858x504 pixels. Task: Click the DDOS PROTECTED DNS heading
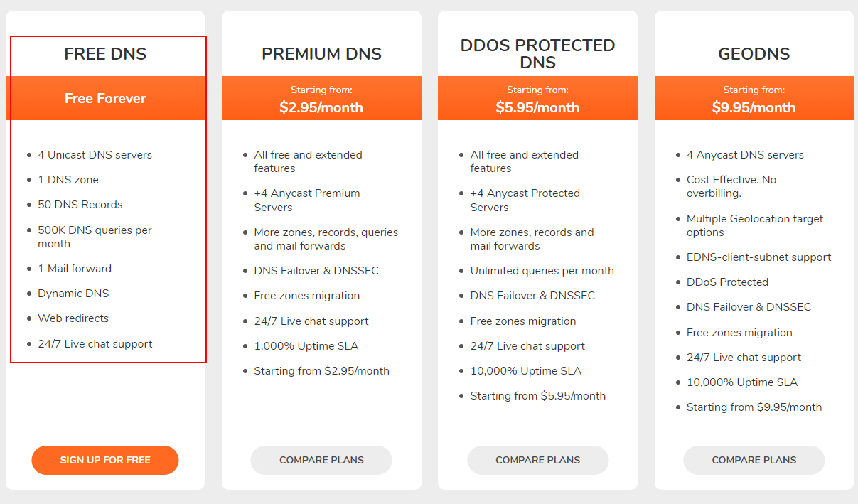click(537, 54)
